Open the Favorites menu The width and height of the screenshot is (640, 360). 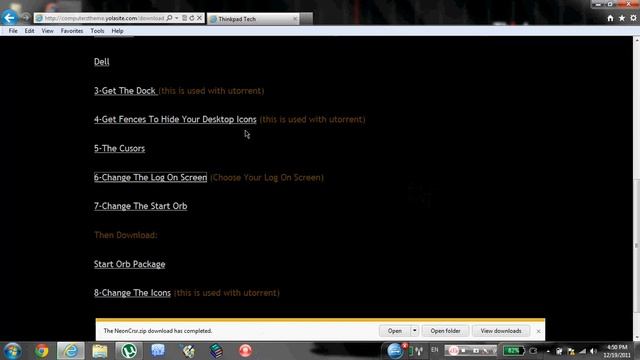(x=72, y=31)
